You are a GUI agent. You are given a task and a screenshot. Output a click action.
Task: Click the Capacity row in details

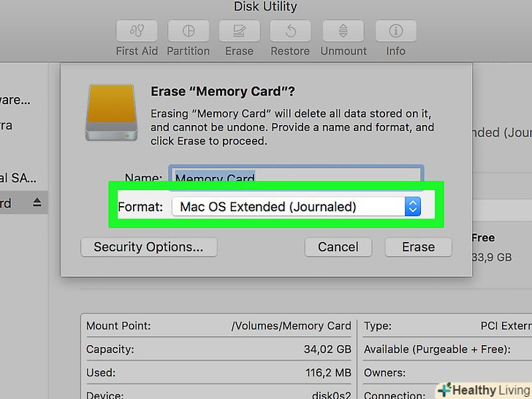click(219, 349)
